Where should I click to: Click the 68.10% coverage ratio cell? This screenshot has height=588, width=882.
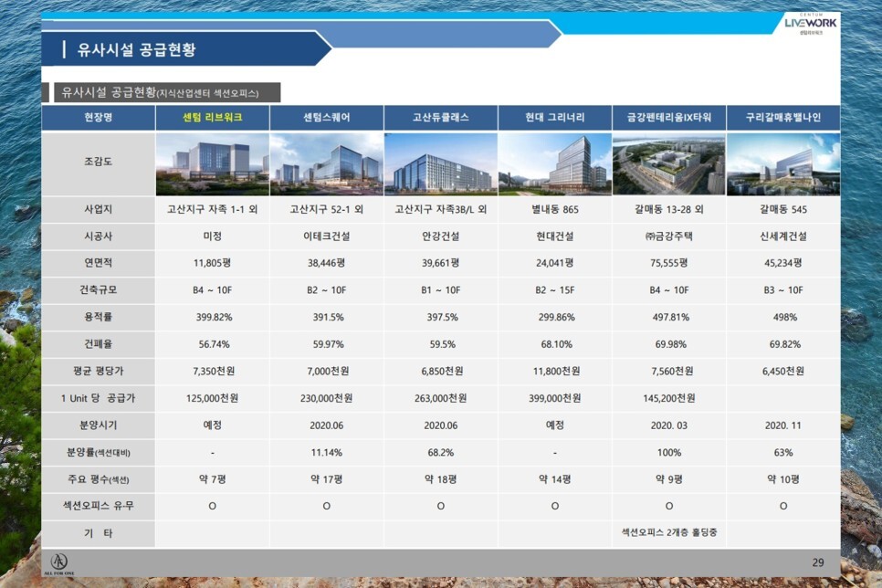[556, 344]
